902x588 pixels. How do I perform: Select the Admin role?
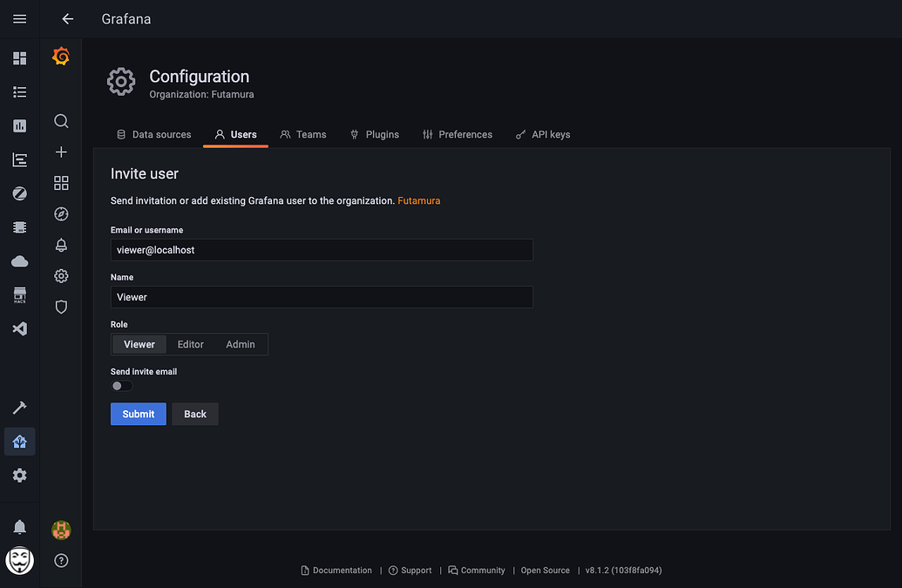pos(241,344)
